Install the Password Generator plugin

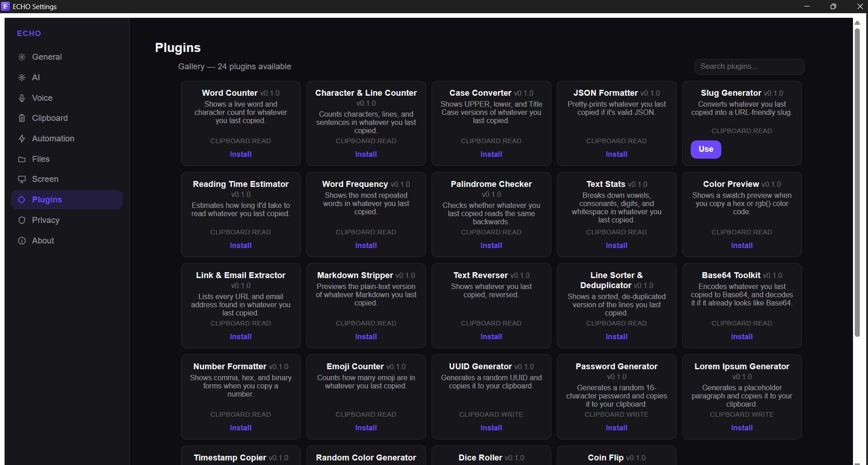point(616,428)
